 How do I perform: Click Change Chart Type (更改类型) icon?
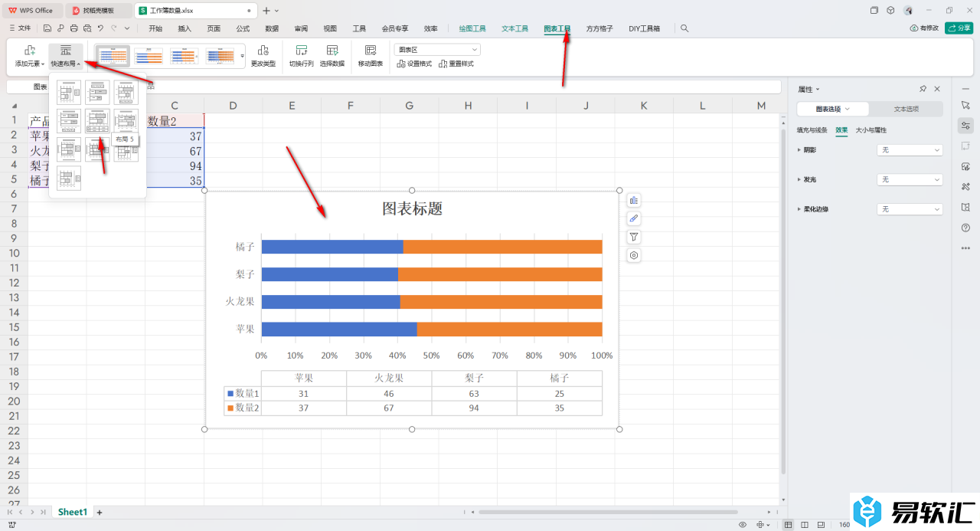click(x=263, y=51)
